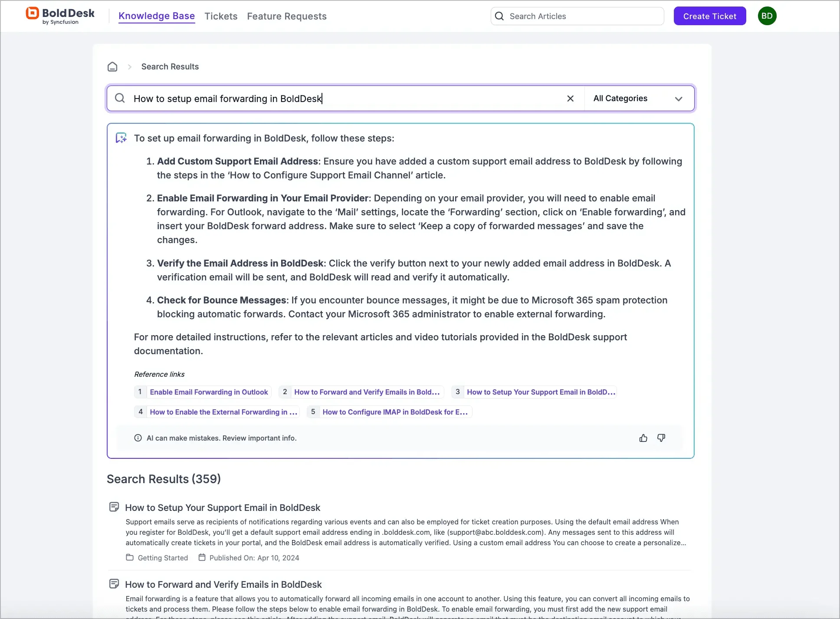Give thumbs up to AI answer
This screenshot has width=840, height=619.
click(x=643, y=438)
